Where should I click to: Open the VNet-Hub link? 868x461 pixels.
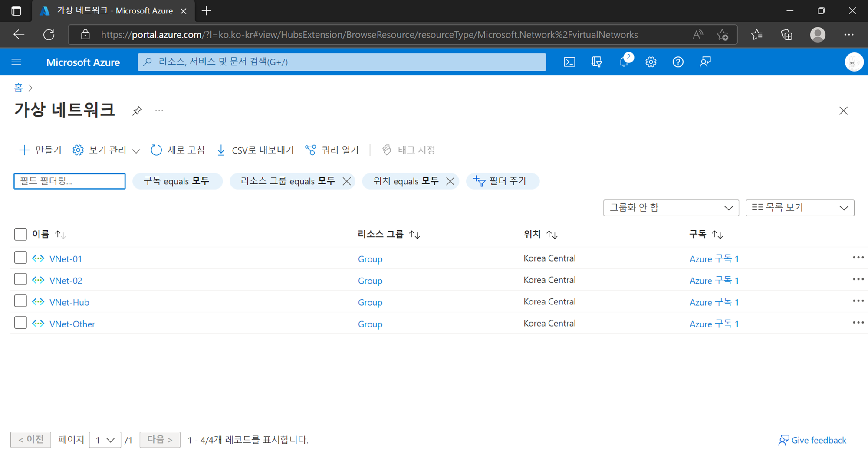69,302
